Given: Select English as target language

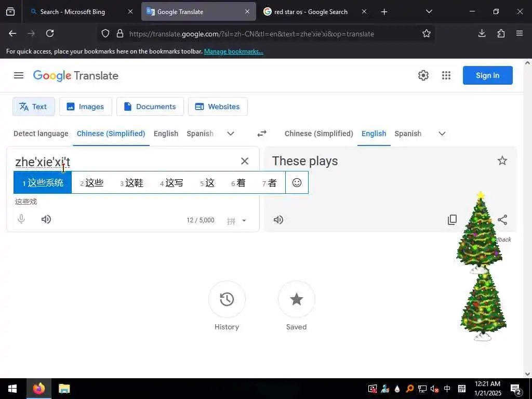Looking at the screenshot, I should (374, 134).
